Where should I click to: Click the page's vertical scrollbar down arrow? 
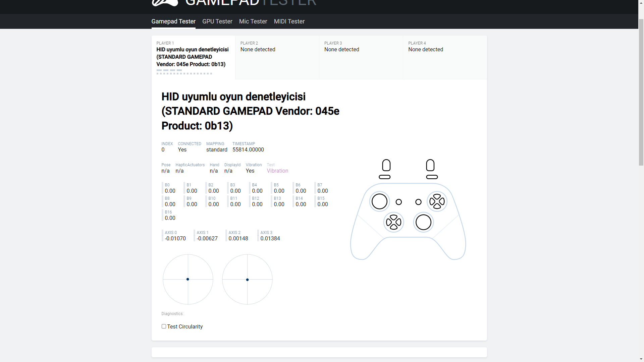[641, 359]
